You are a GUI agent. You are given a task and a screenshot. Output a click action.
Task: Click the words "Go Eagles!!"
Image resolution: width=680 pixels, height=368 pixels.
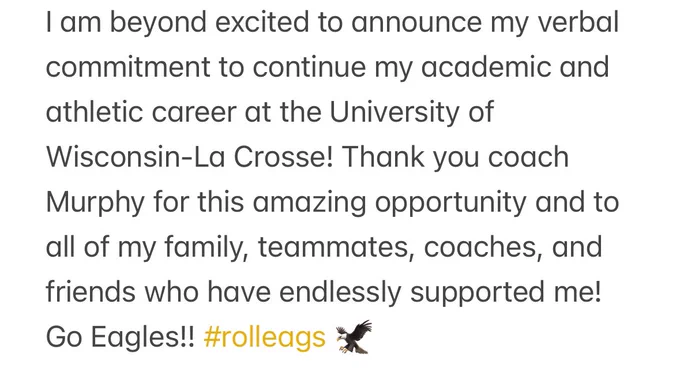pos(121,337)
